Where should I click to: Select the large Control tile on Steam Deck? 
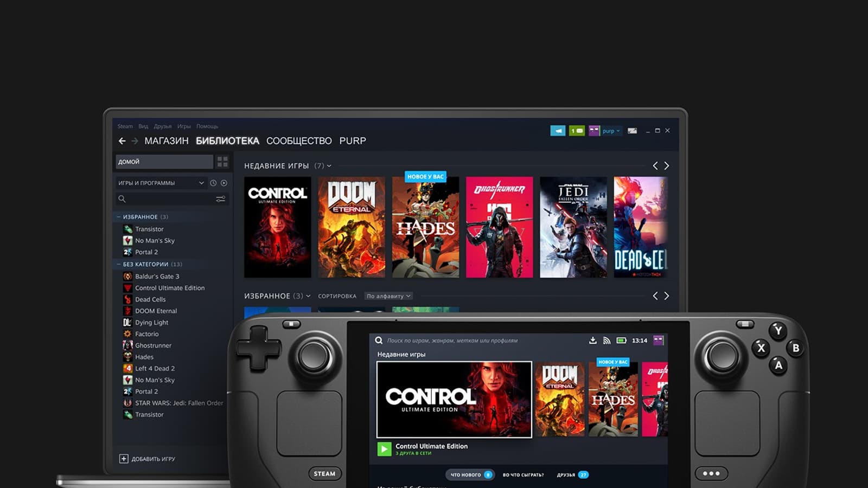click(x=454, y=399)
